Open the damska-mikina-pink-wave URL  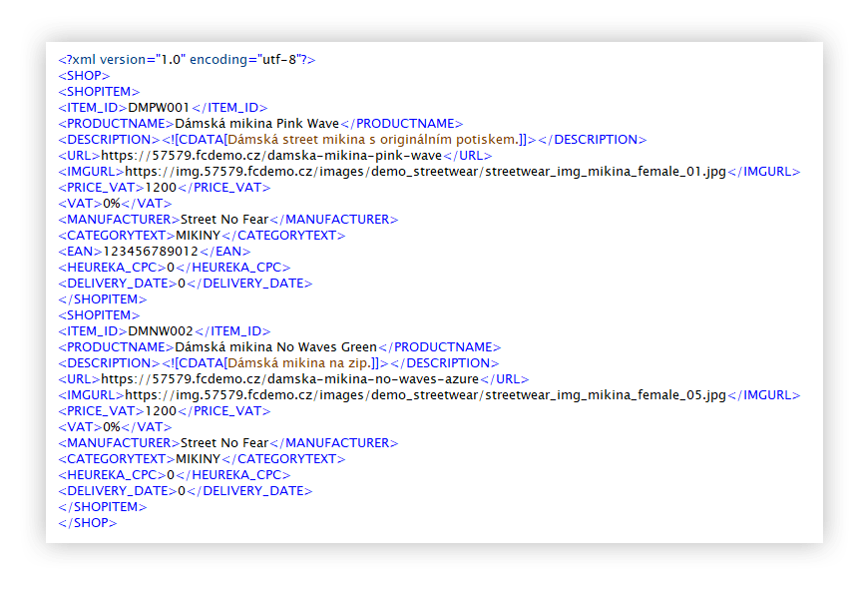[x=271, y=156]
